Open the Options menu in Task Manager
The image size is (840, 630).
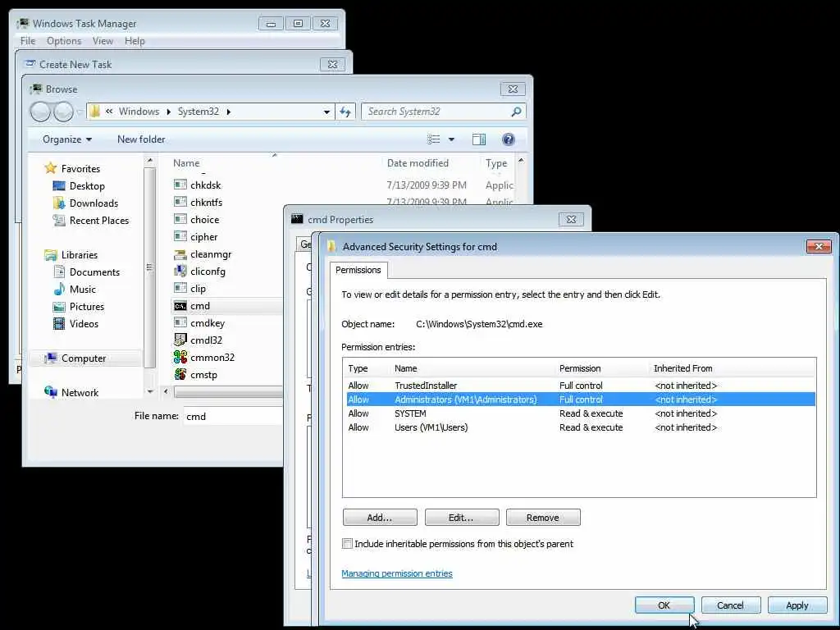[x=64, y=41]
